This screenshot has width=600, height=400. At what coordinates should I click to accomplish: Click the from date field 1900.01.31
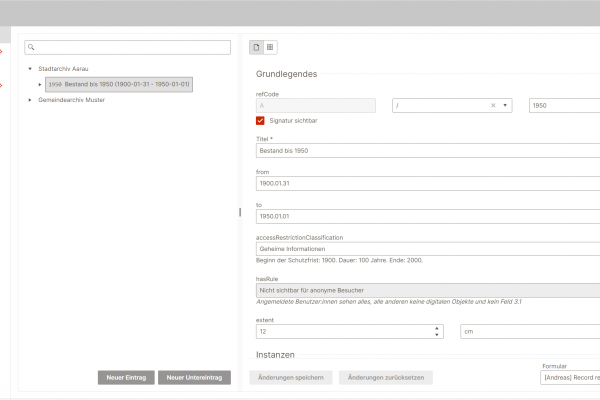(x=428, y=183)
